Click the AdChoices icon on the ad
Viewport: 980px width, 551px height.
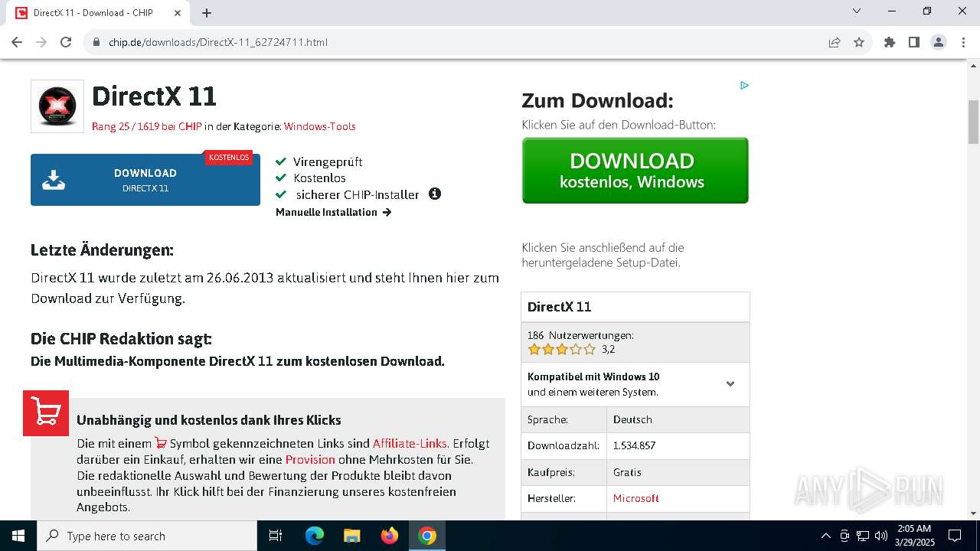(744, 85)
